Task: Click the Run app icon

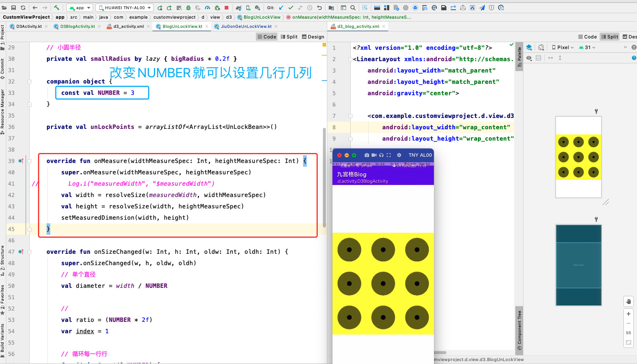Action: click(x=160, y=8)
